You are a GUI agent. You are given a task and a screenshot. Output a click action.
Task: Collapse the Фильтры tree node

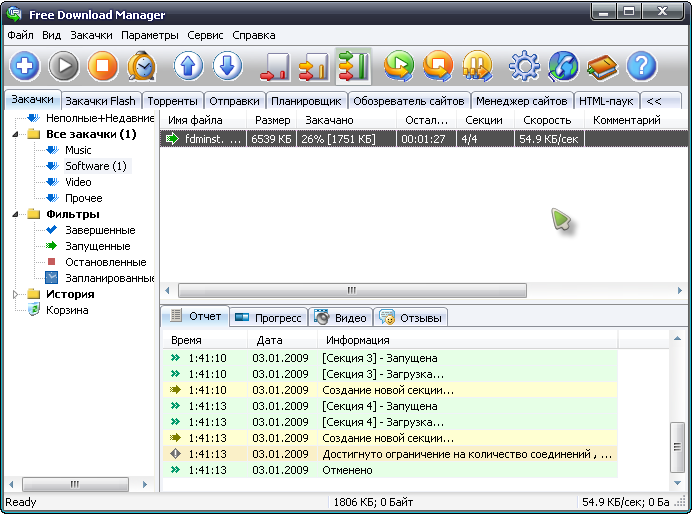pos(15,214)
